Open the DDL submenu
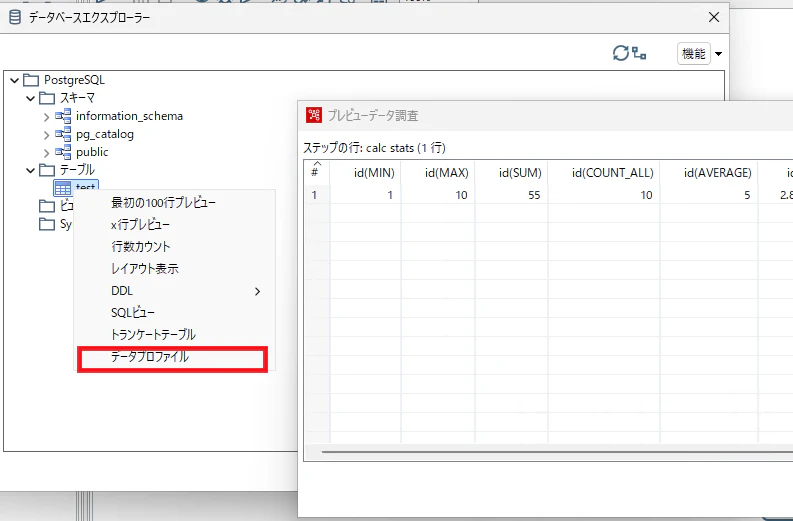This screenshot has width=793, height=521. pos(175,291)
